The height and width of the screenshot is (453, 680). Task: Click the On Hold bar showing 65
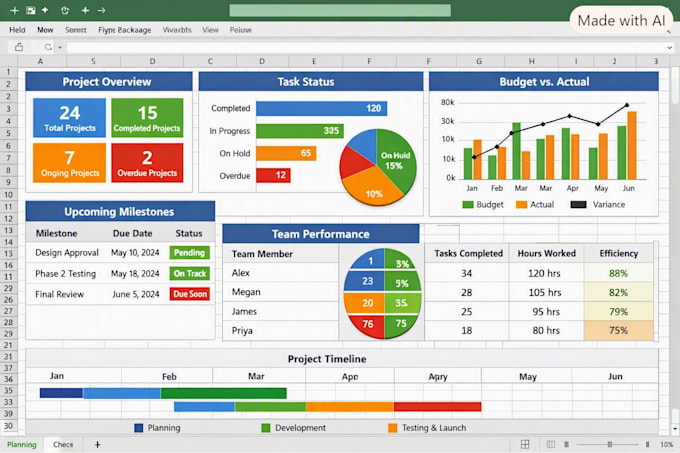click(286, 153)
